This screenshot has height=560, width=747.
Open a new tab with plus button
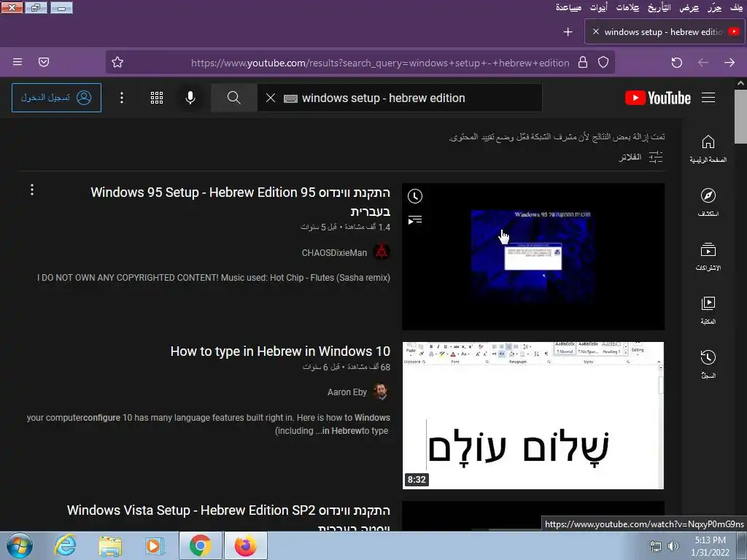click(x=568, y=32)
